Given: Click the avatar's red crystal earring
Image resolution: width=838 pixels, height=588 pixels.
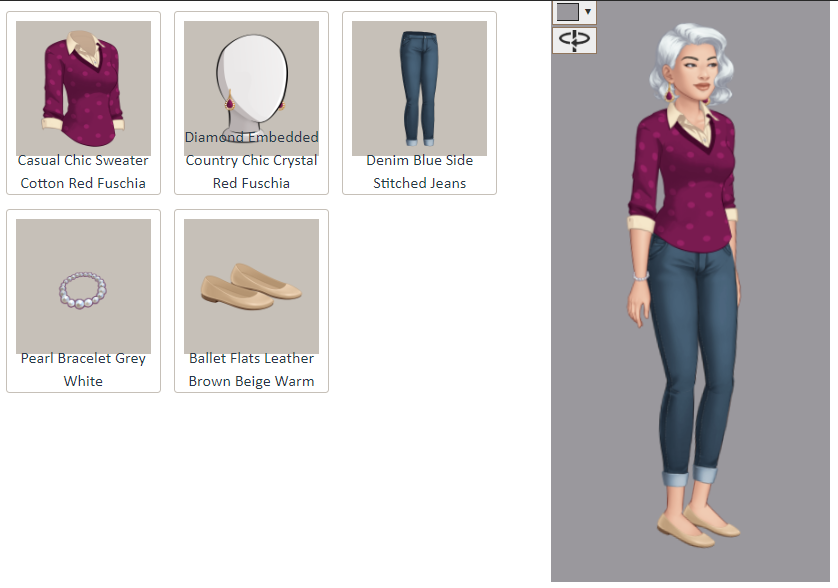Looking at the screenshot, I should tap(670, 92).
